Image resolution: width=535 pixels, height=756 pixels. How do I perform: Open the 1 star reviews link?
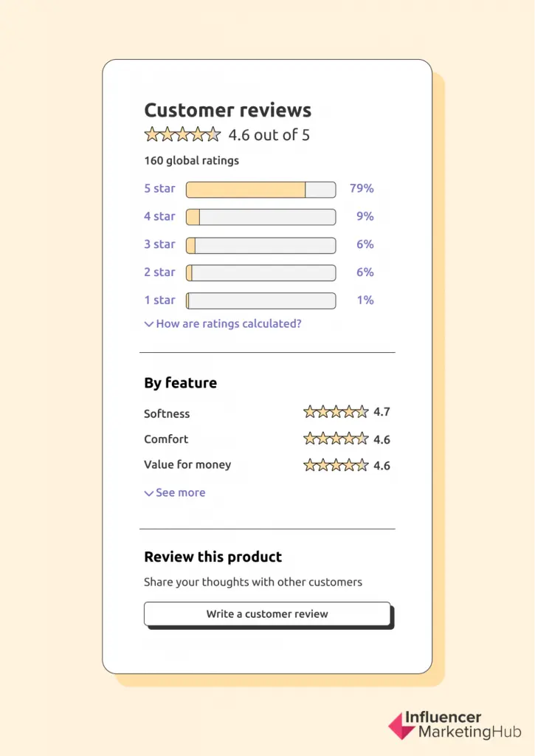[159, 300]
